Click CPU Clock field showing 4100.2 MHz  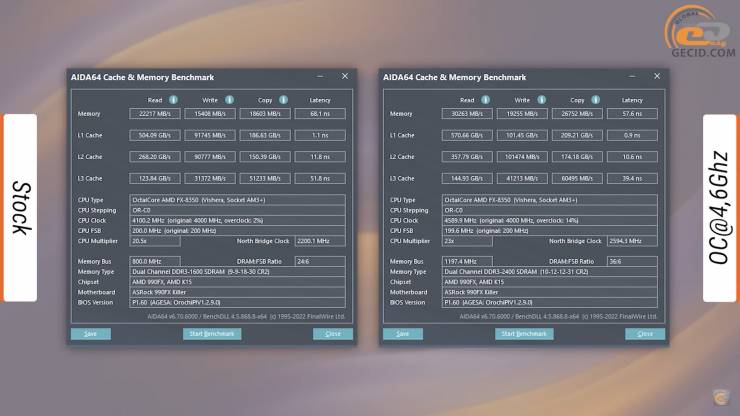pos(237,221)
